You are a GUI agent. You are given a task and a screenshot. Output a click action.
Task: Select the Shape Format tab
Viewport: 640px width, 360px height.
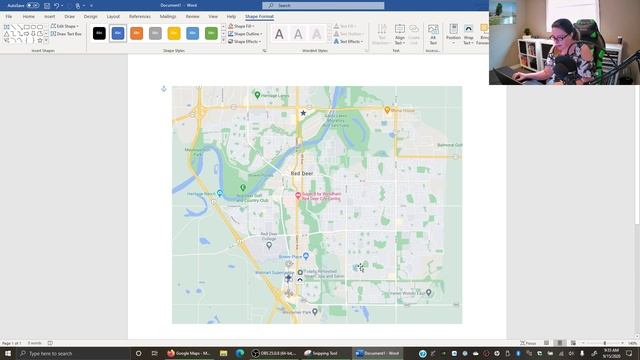(259, 16)
